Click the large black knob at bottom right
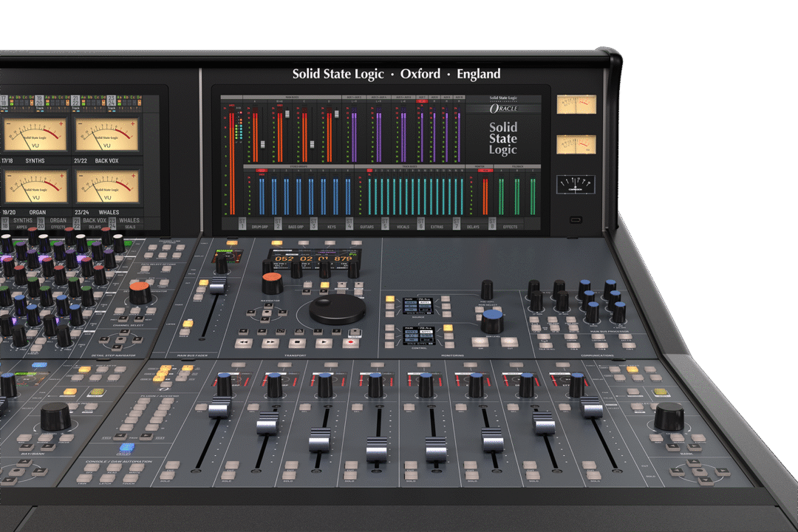This screenshot has height=532, width=798. coord(669,417)
